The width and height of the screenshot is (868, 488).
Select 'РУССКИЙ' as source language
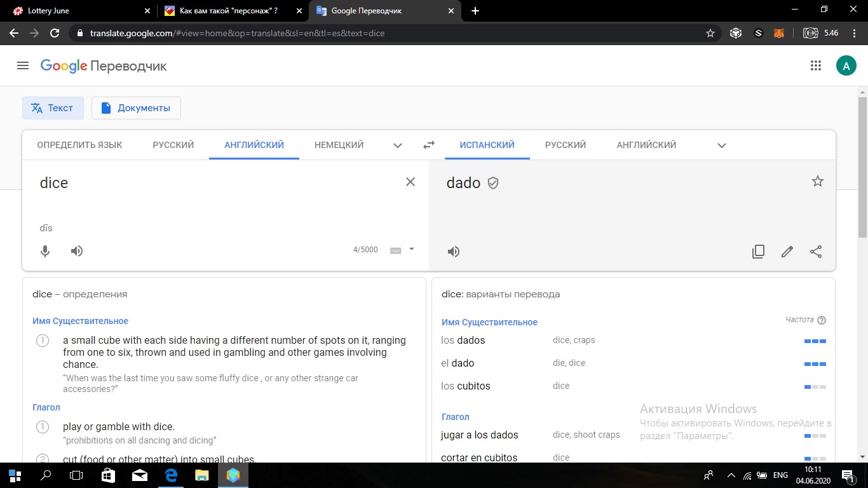tap(173, 145)
